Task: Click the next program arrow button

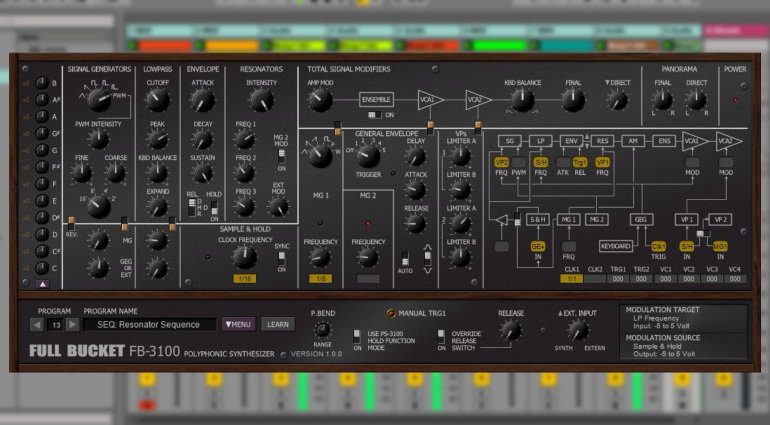Action: [73, 324]
